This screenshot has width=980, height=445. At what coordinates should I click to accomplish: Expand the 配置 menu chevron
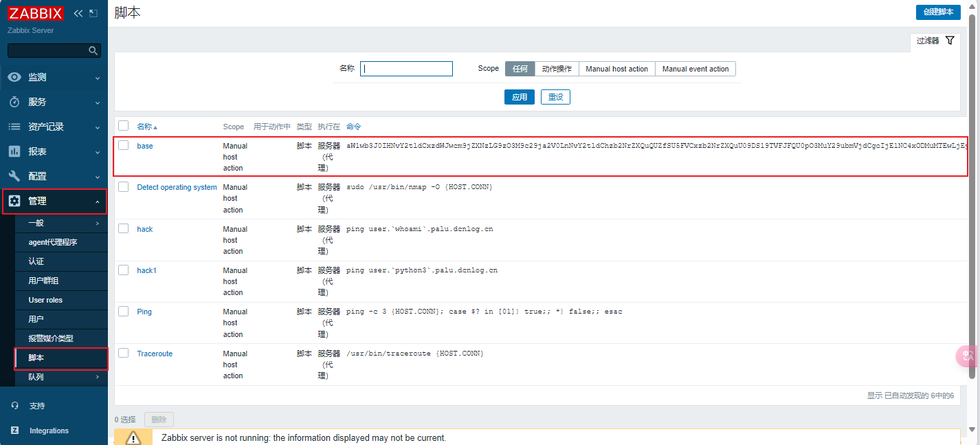(98, 177)
